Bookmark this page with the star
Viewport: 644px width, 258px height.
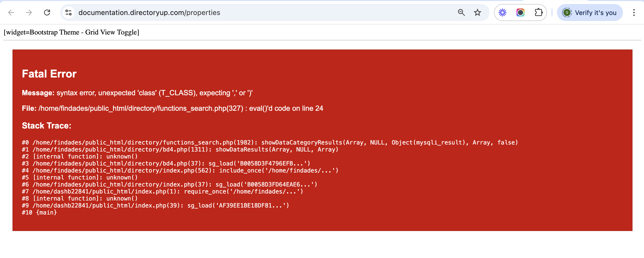(477, 12)
